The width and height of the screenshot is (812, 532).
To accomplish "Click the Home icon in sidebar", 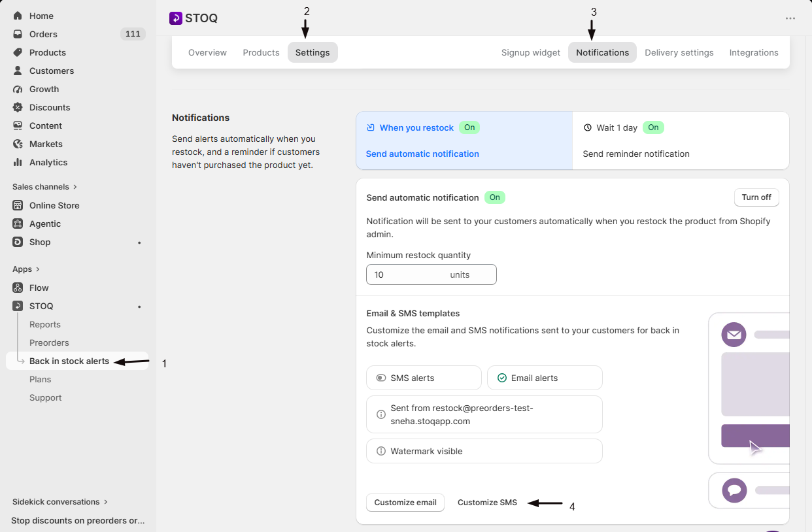I will click(x=18, y=16).
